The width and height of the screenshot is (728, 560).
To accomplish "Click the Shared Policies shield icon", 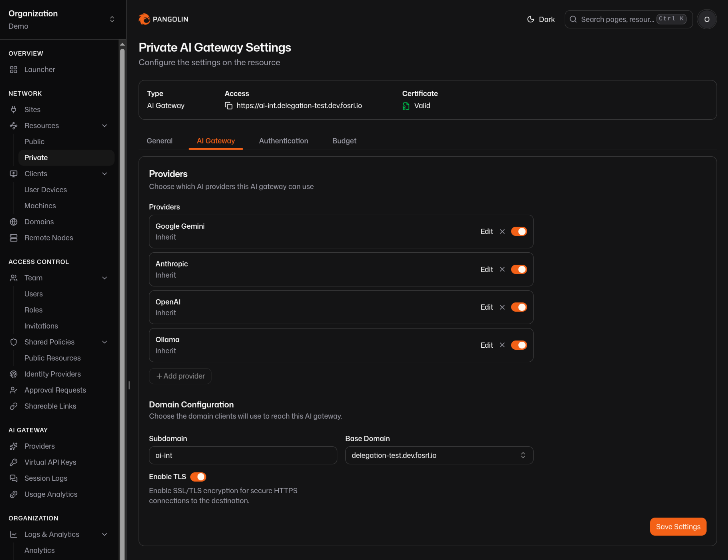I will tap(13, 342).
